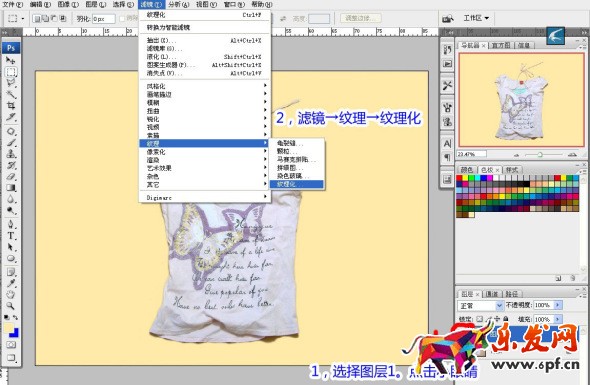Select the Zoom tool
The height and width of the screenshot is (385, 590).
point(11,306)
